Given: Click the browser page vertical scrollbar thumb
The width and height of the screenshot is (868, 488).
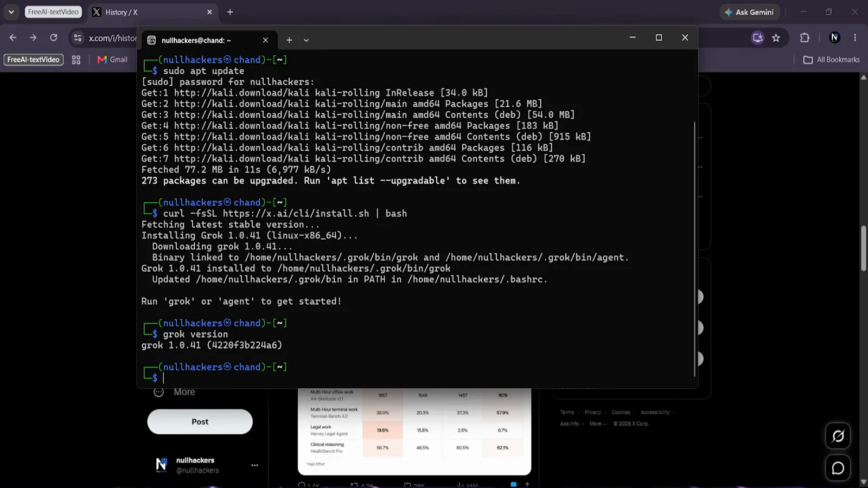Looking at the screenshot, I should [863, 248].
